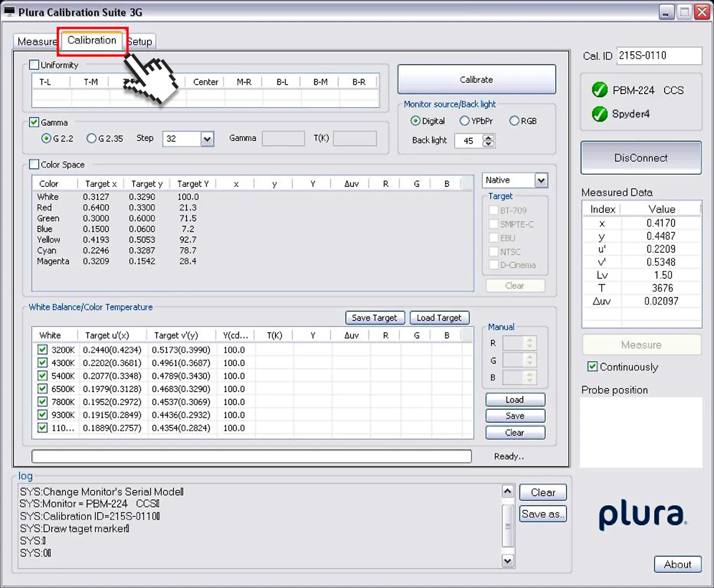
Task: Click the Cal. ID input field
Action: (x=659, y=55)
